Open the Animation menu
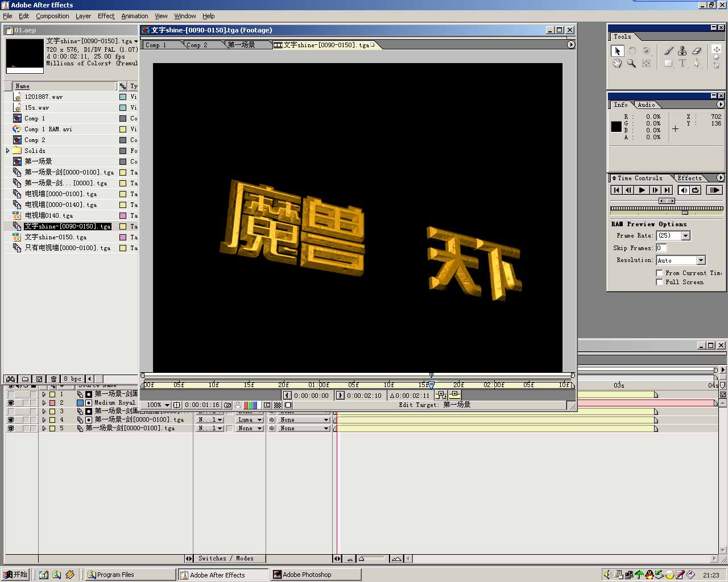 pyautogui.click(x=135, y=16)
